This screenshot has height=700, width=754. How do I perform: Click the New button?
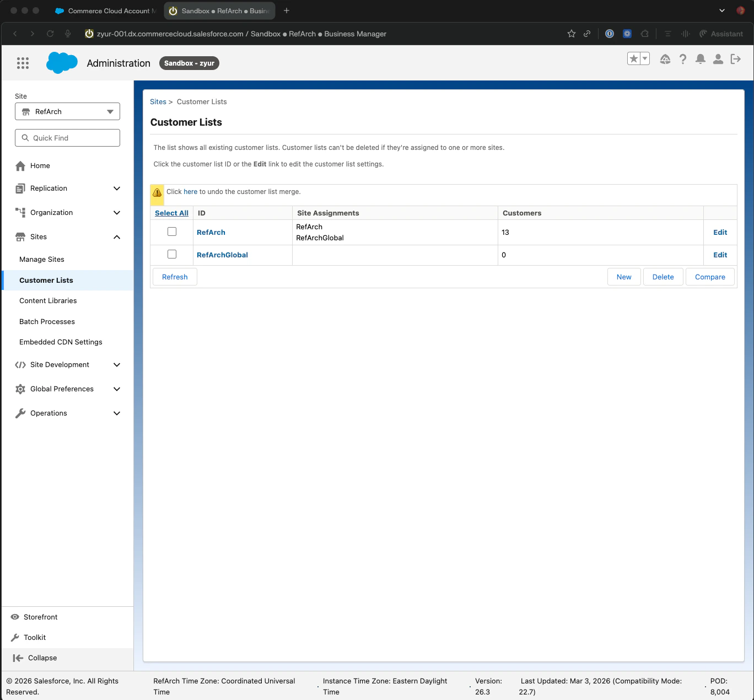(624, 277)
